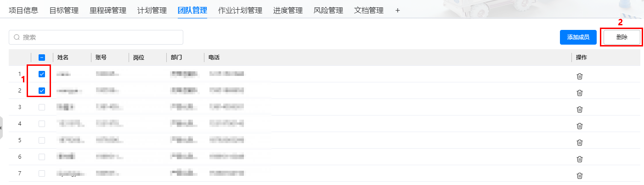This screenshot has width=644, height=185.
Task: Click the plus icon to add a tab
Action: pos(397,10)
